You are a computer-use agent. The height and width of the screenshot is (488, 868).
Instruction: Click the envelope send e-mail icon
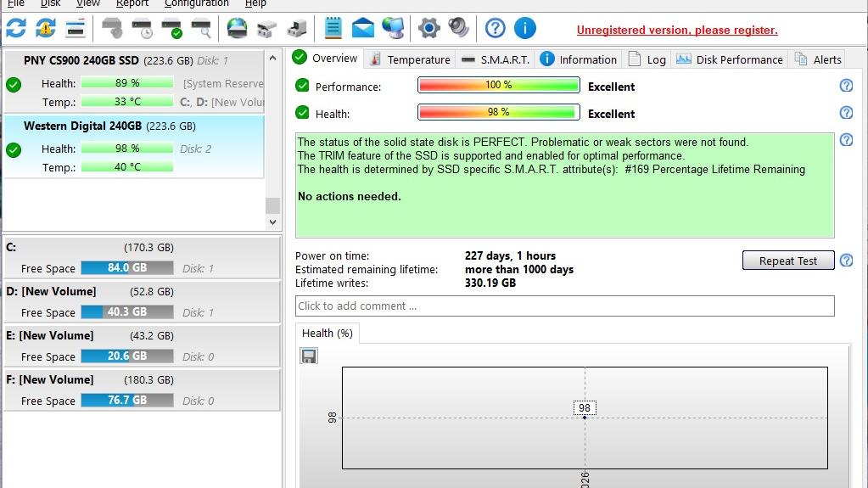point(363,28)
